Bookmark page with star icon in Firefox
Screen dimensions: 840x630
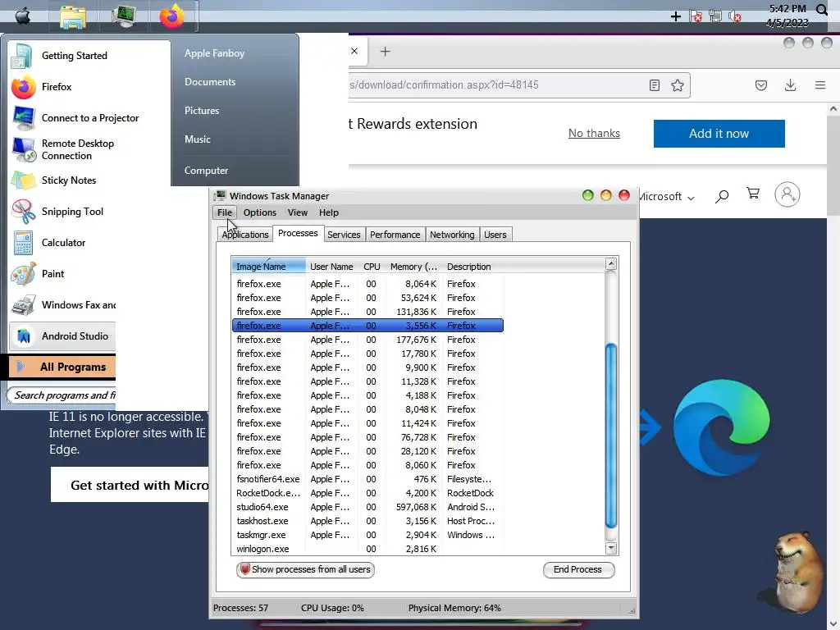click(x=677, y=85)
